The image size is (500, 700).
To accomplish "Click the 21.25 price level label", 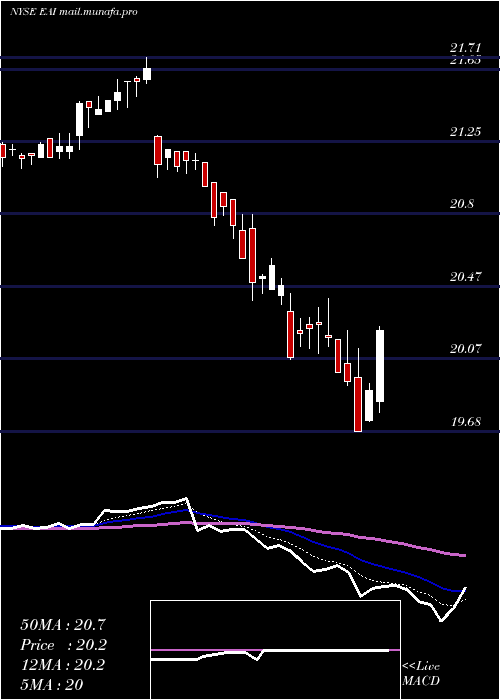I will pos(466,131).
